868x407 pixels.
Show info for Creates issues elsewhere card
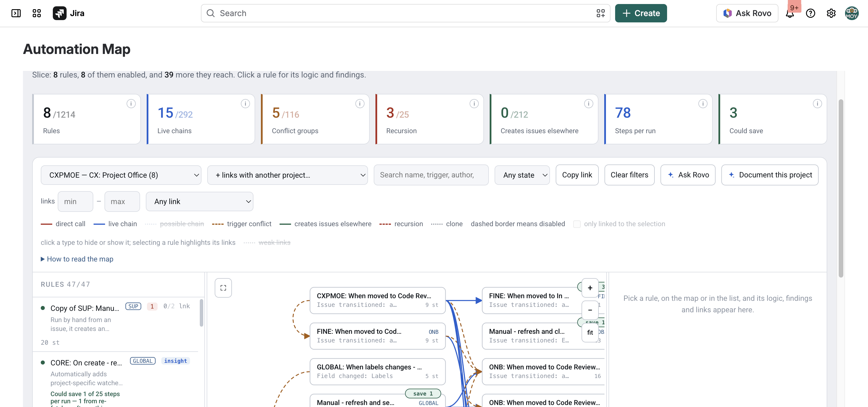pyautogui.click(x=589, y=103)
